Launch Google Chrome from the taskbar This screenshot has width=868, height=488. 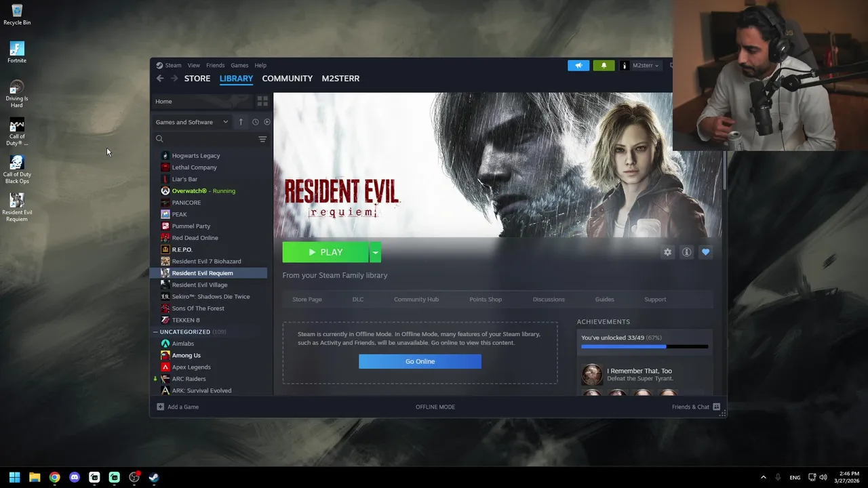click(54, 477)
